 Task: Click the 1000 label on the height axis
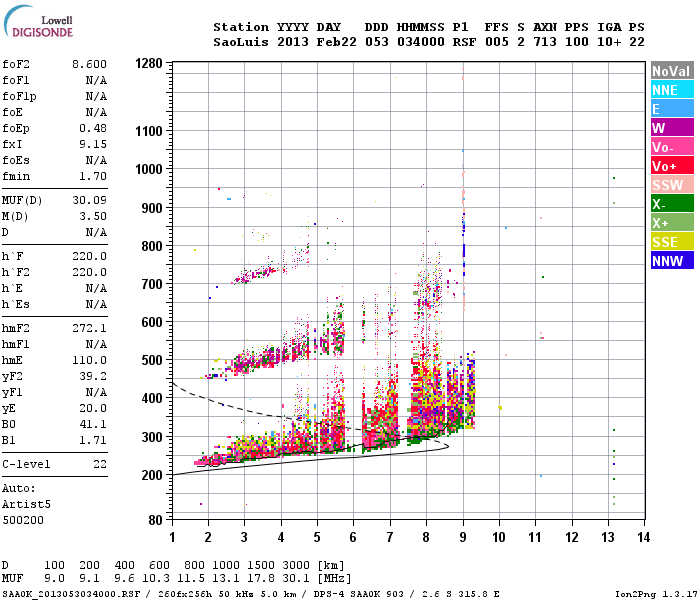click(149, 169)
